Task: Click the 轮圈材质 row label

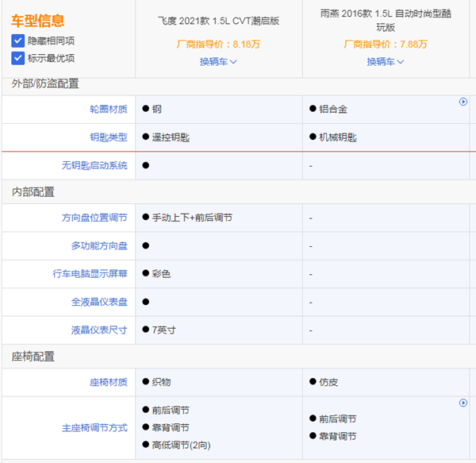Action: 108,109
